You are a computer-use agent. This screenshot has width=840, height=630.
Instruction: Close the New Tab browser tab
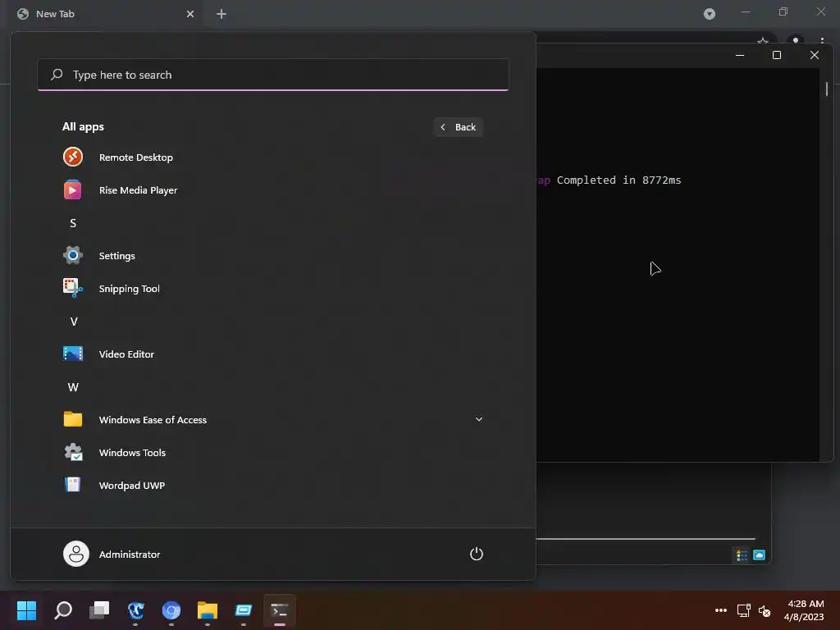(x=190, y=14)
